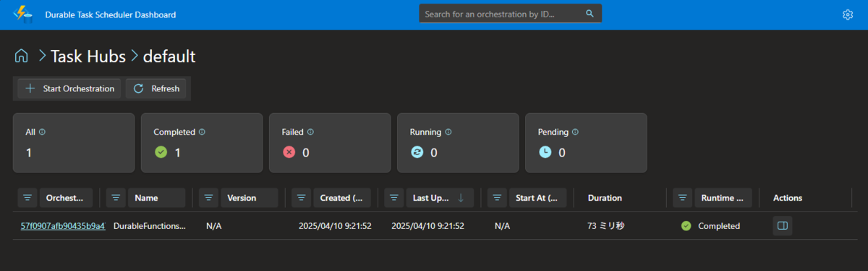868x271 pixels.
Task: Open dashboard settings gear icon
Action: click(x=848, y=14)
